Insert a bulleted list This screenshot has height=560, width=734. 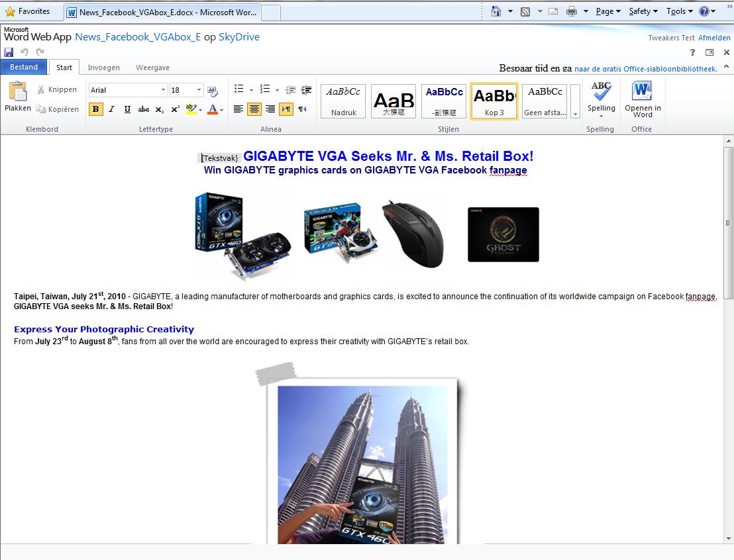(x=238, y=89)
